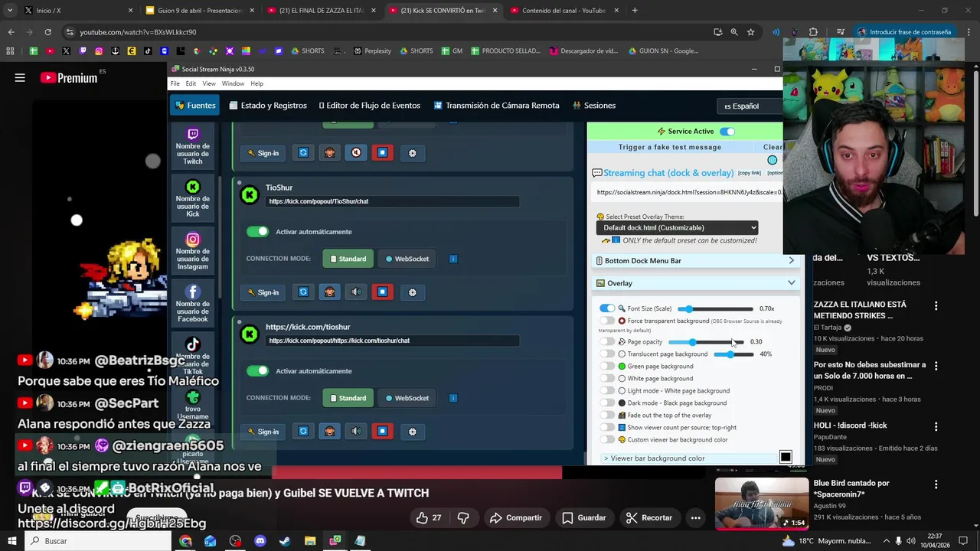980x551 pixels.
Task: Open options for HOLI - !discord -!kick video
Action: tap(936, 427)
